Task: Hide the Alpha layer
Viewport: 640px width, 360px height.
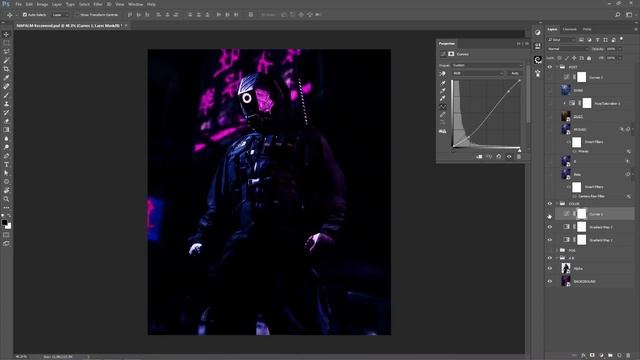Action: (550, 269)
